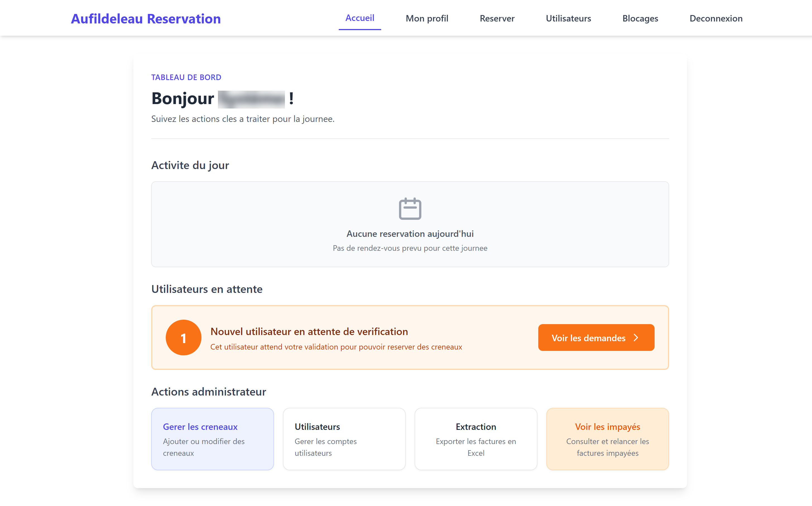812x506 pixels.
Task: Click Voir les demandes
Action: coord(596,338)
